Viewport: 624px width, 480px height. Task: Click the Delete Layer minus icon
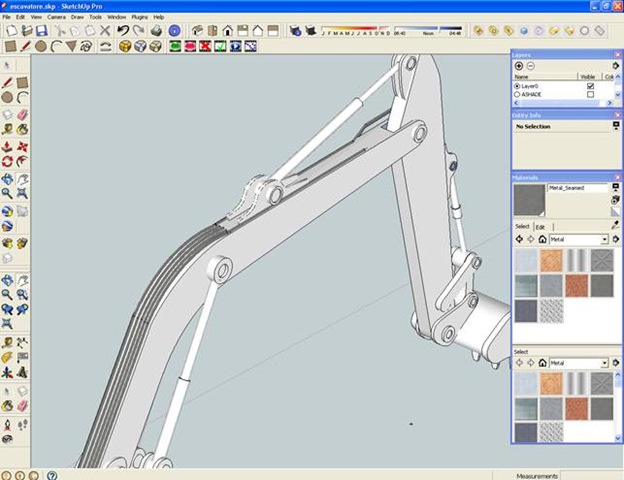(x=531, y=65)
